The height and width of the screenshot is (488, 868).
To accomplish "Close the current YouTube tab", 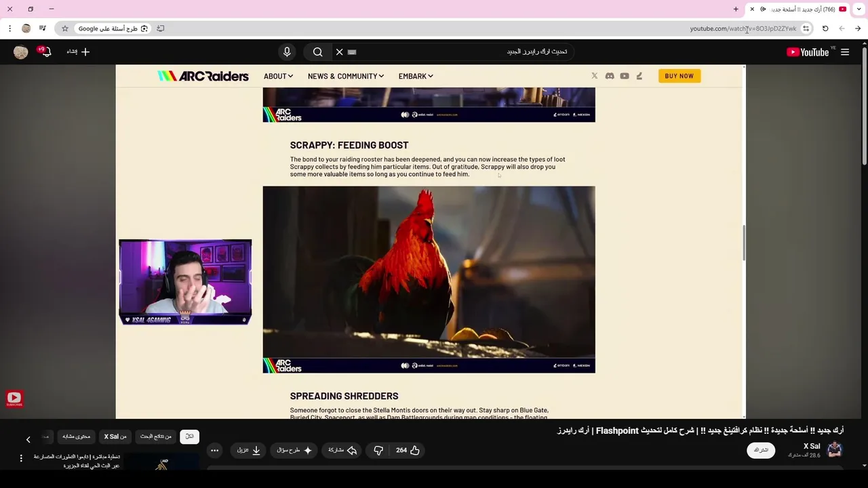I will 752,9.
